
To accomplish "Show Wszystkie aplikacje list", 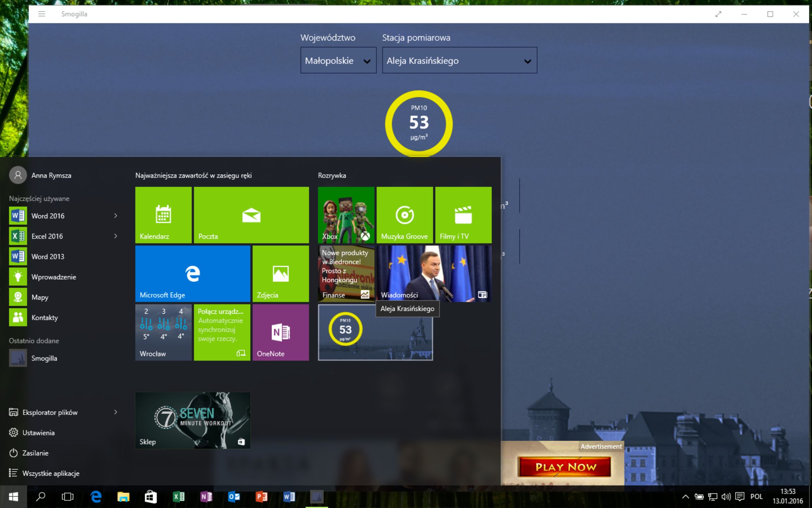I will (x=50, y=473).
